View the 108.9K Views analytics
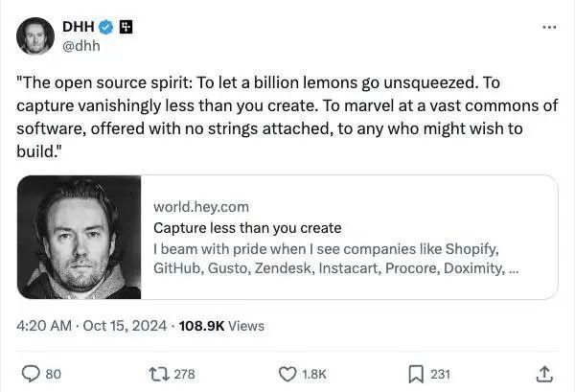 222,326
